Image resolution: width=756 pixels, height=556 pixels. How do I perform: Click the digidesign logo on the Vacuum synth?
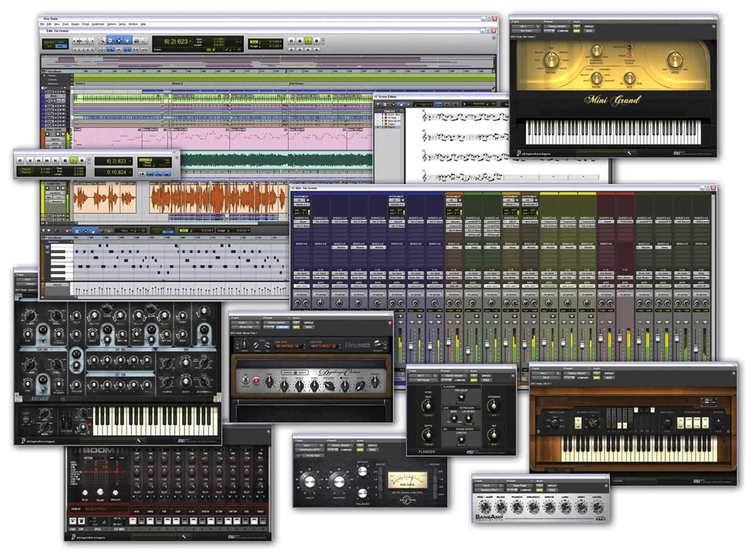pyautogui.click(x=39, y=440)
